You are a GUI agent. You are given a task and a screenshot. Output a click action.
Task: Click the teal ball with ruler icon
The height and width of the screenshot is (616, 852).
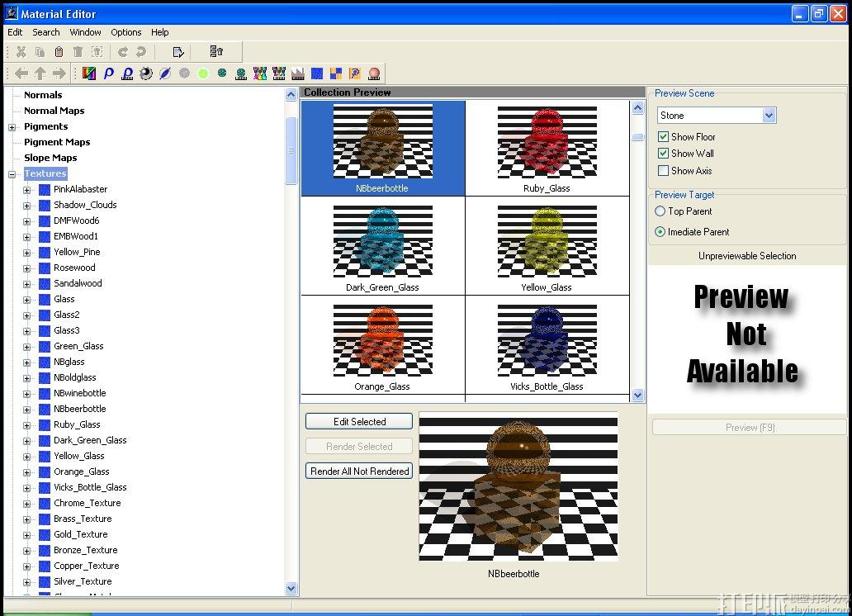pyautogui.click(x=241, y=73)
